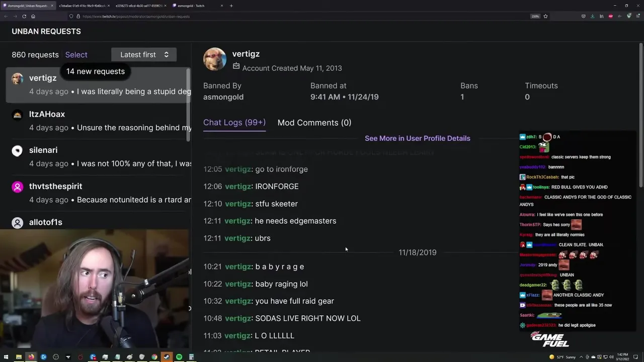644x362 pixels.
Task: Click the browser home icon
Action: pos(33,16)
